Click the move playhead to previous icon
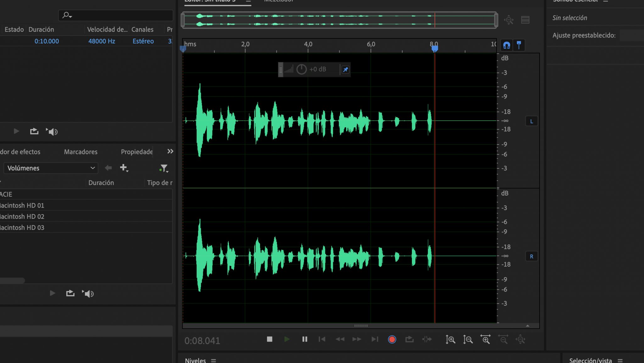644x363 pixels. [x=322, y=339]
